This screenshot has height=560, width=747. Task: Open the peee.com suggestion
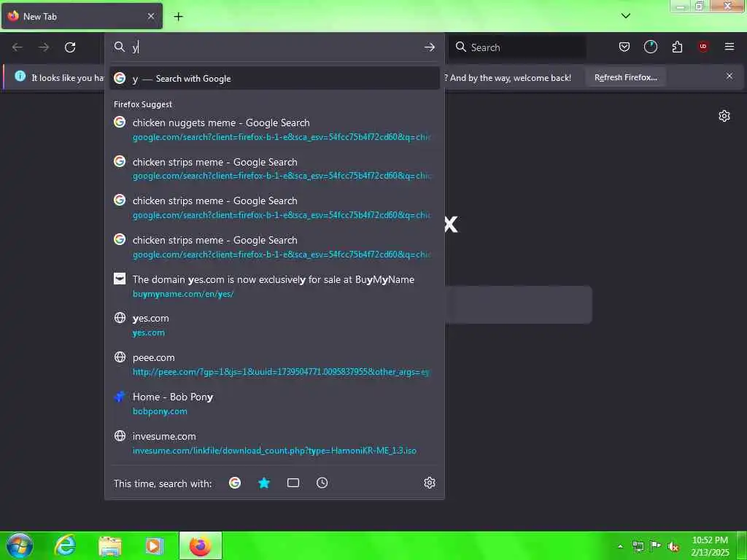click(274, 365)
